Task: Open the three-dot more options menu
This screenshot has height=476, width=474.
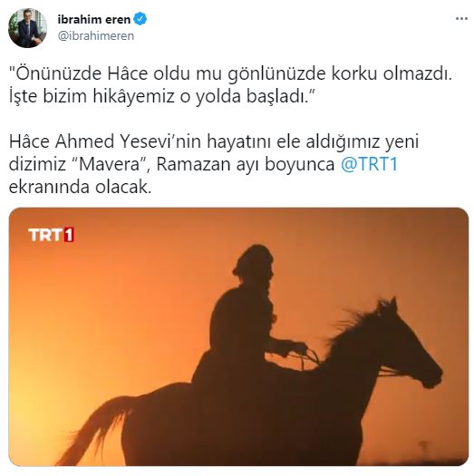Action: click(461, 19)
